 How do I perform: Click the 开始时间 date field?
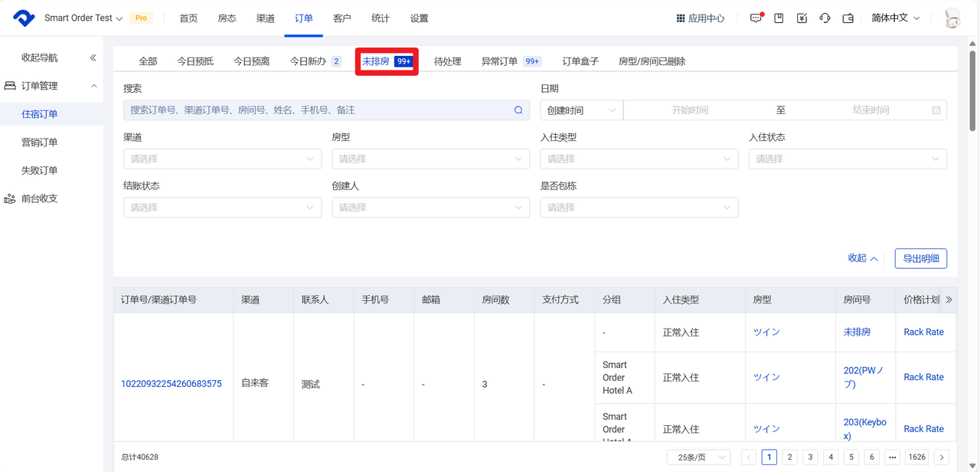click(x=689, y=110)
